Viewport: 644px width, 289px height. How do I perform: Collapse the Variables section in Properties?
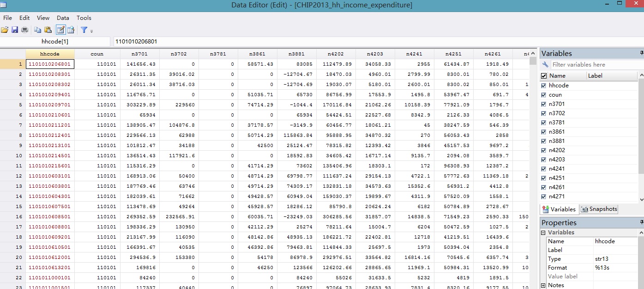543,233
